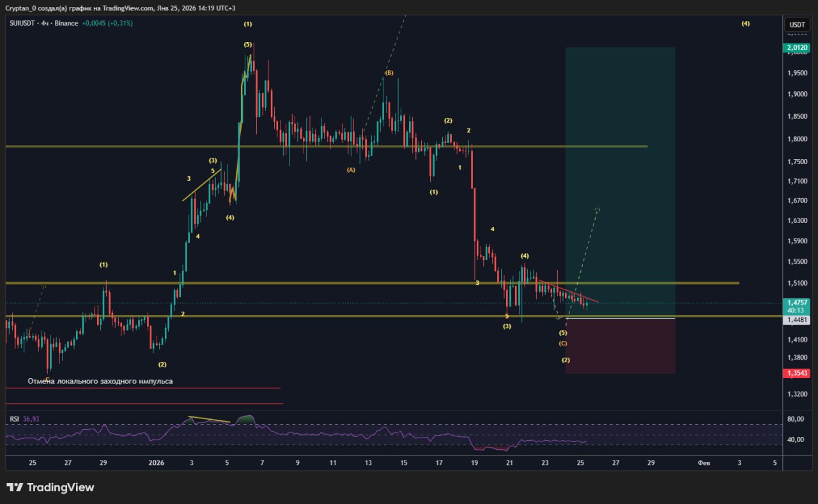
Task: Click the '2026' date on time axis
Action: 157,462
